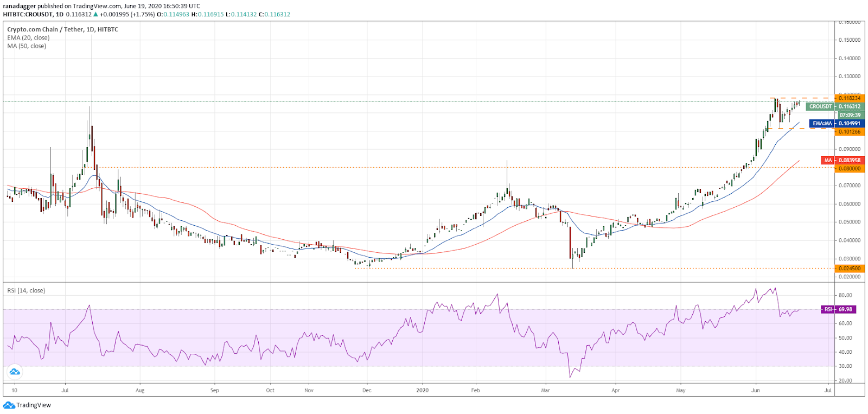Click the 50.00 RSI axis tick

845,338
